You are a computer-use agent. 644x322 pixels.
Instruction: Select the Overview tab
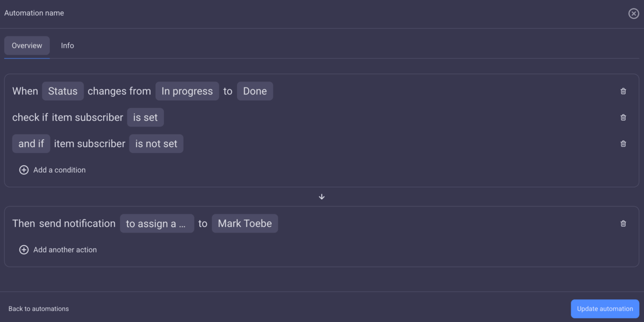[x=27, y=46]
